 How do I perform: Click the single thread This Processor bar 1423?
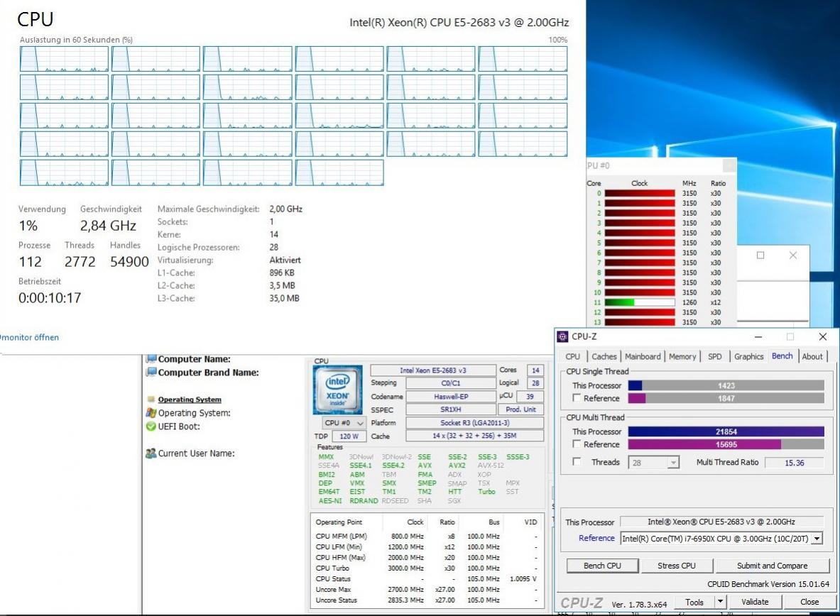726,385
